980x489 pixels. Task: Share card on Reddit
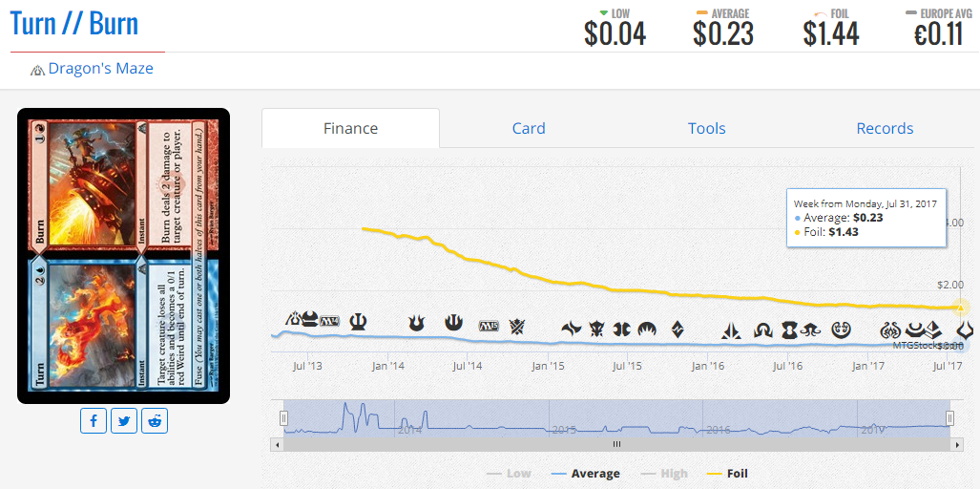[x=155, y=421]
